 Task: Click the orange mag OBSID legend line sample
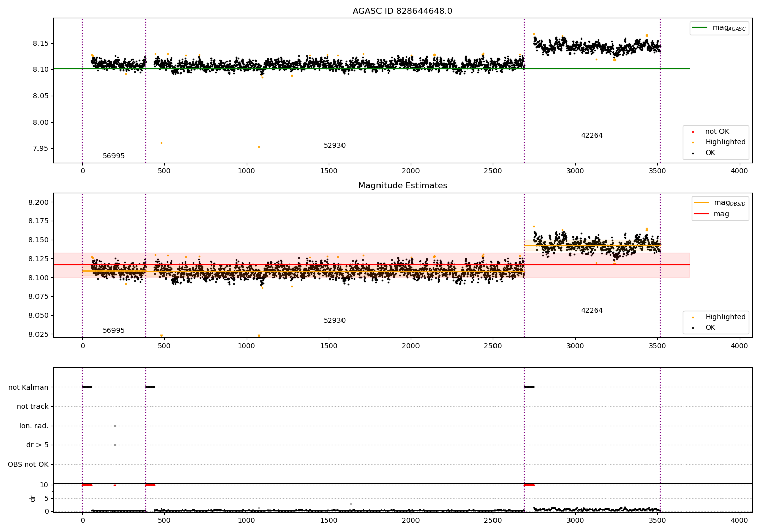[701, 203]
